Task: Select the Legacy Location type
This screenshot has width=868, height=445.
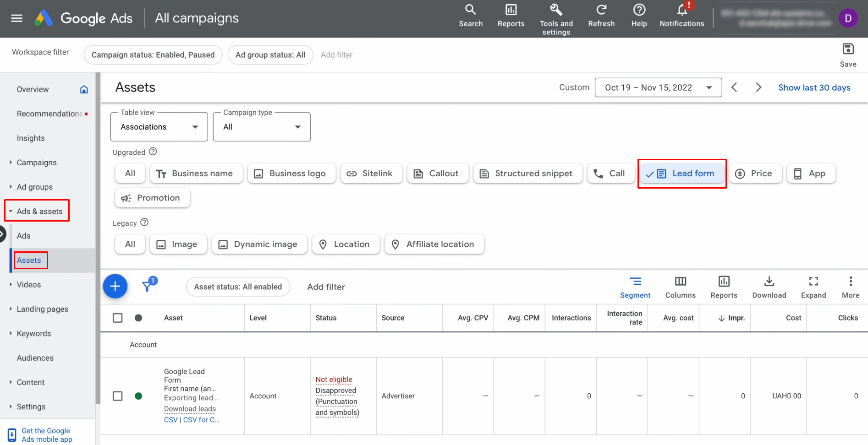Action: (x=346, y=244)
